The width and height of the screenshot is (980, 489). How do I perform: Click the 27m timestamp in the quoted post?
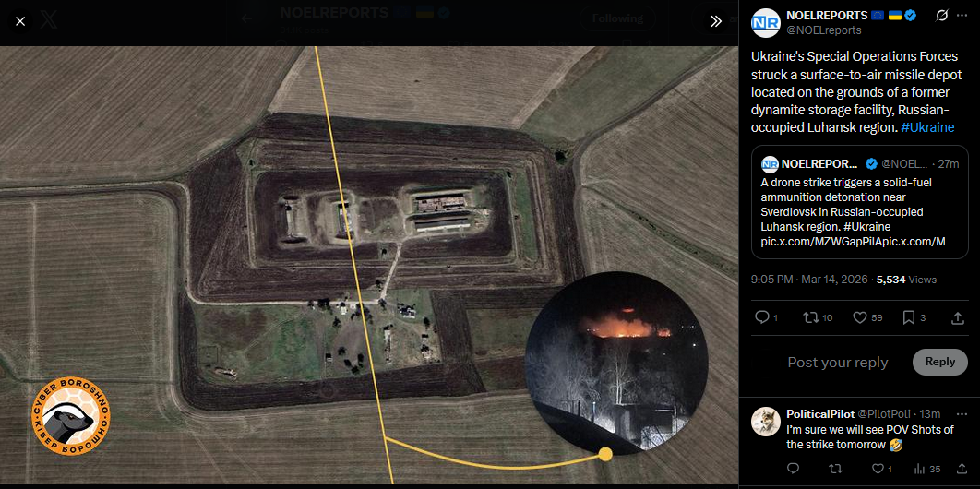point(948,163)
